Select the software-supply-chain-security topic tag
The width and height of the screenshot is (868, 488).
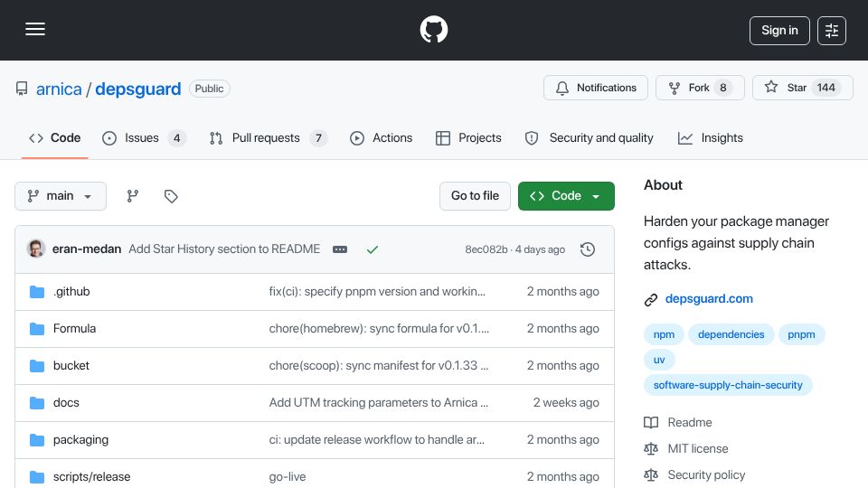tap(727, 385)
